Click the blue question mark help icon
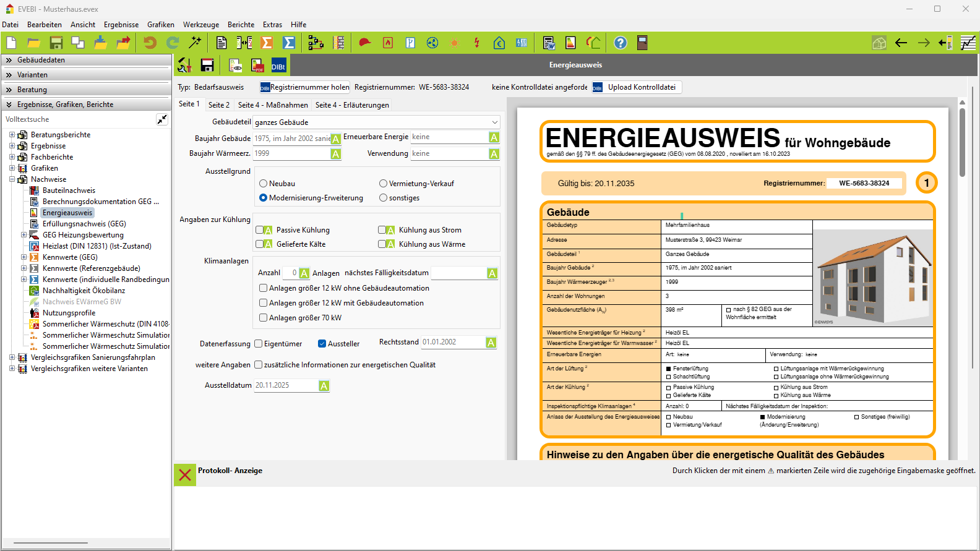This screenshot has height=551, width=980. click(620, 43)
